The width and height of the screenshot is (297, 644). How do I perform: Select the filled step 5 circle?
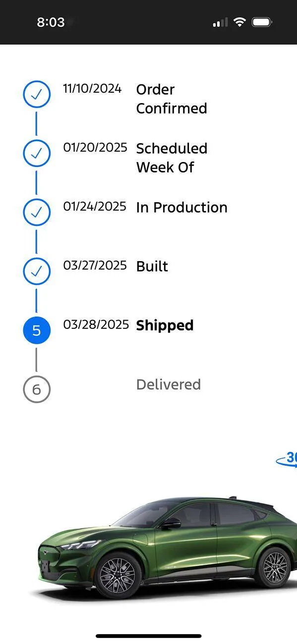37,330
